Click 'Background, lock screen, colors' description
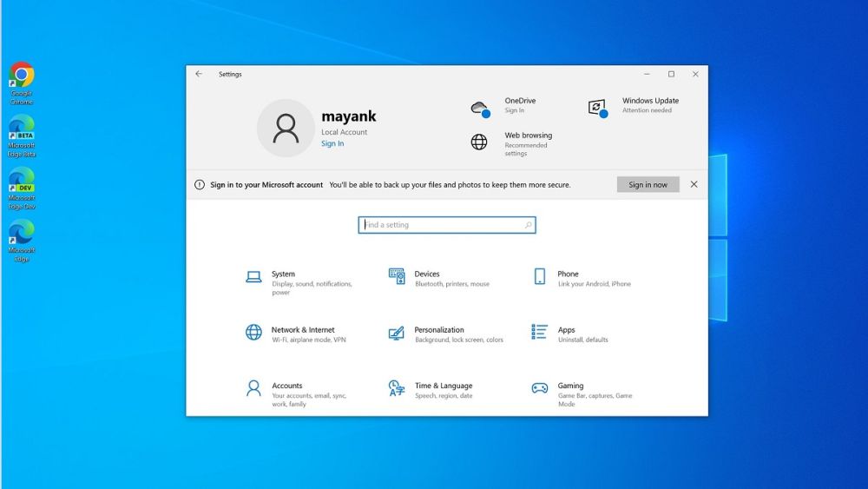This screenshot has height=489, width=868. tap(459, 340)
